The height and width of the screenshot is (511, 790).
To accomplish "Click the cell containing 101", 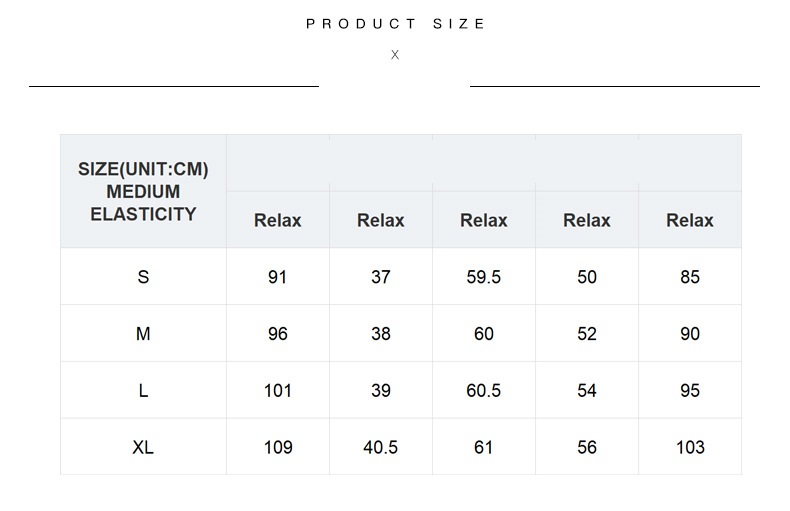I will 278,391.
